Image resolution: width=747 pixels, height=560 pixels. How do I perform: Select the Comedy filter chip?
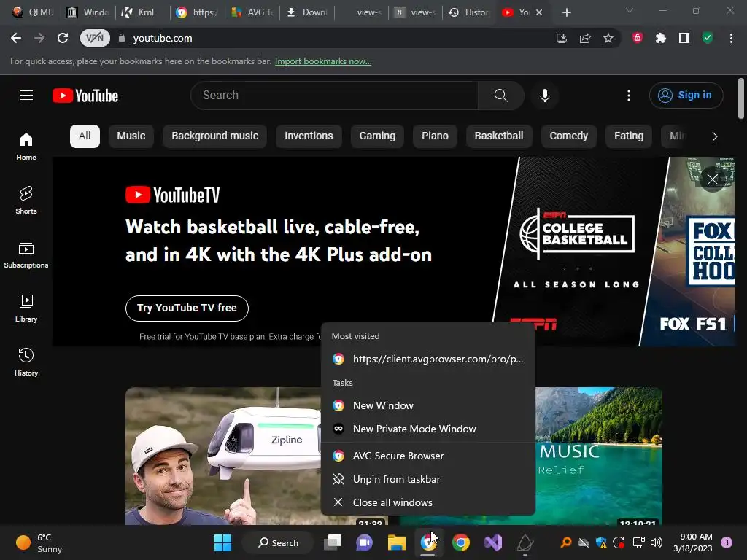tap(569, 136)
